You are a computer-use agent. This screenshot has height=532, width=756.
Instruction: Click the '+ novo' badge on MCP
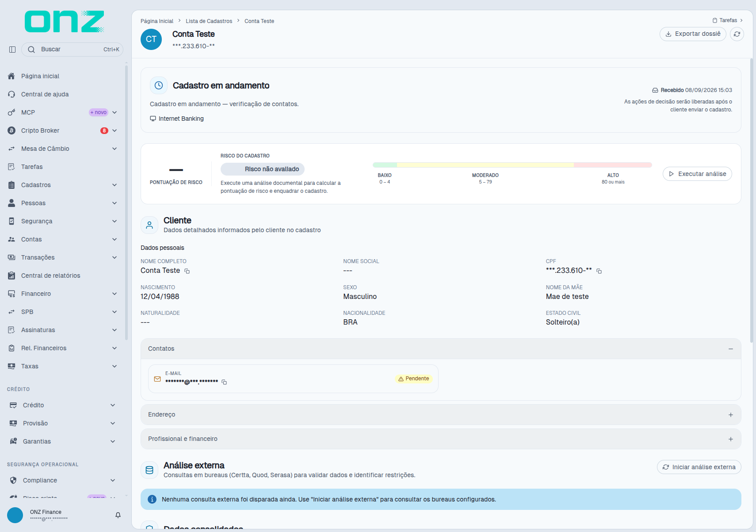point(99,112)
